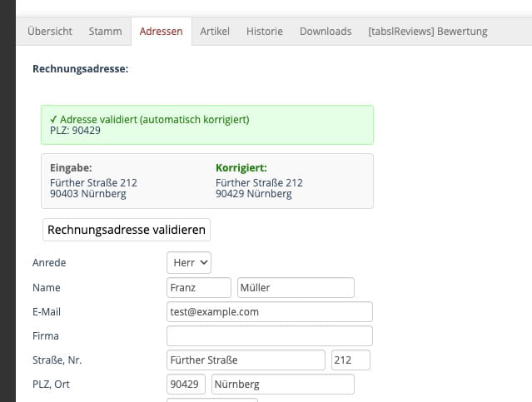532x402 pixels.
Task: Click the PLZ field containing 90429
Action: [x=186, y=385]
